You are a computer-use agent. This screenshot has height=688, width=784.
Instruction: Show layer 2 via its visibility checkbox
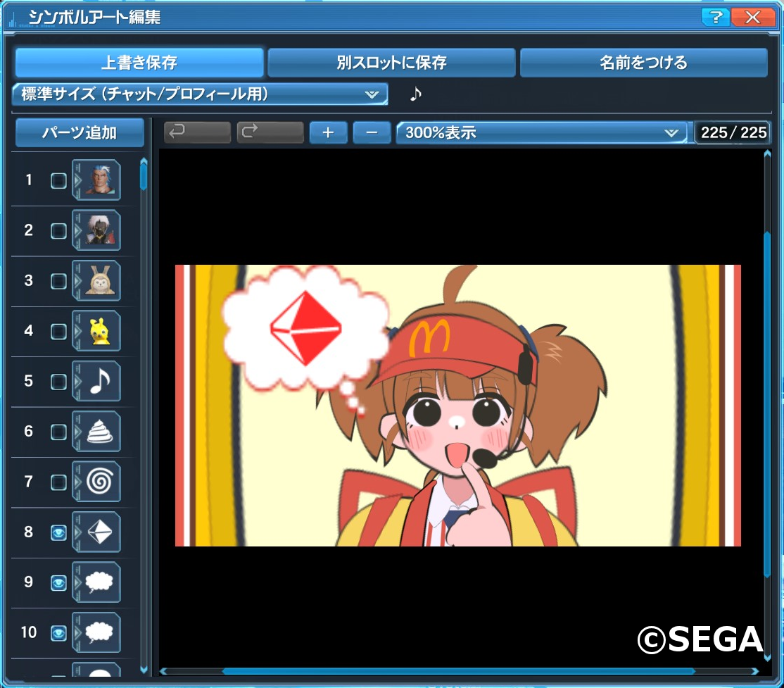click(58, 231)
